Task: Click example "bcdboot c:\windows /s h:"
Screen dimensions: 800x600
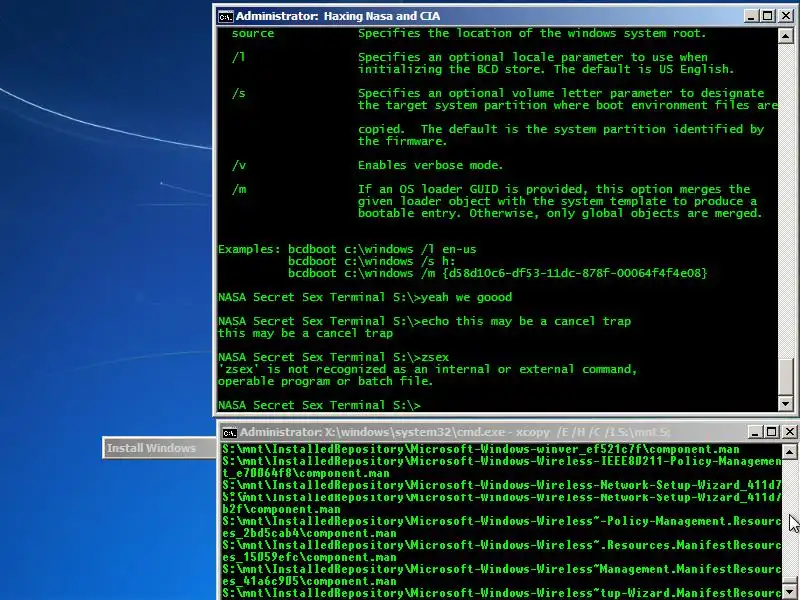Action: [x=371, y=262]
